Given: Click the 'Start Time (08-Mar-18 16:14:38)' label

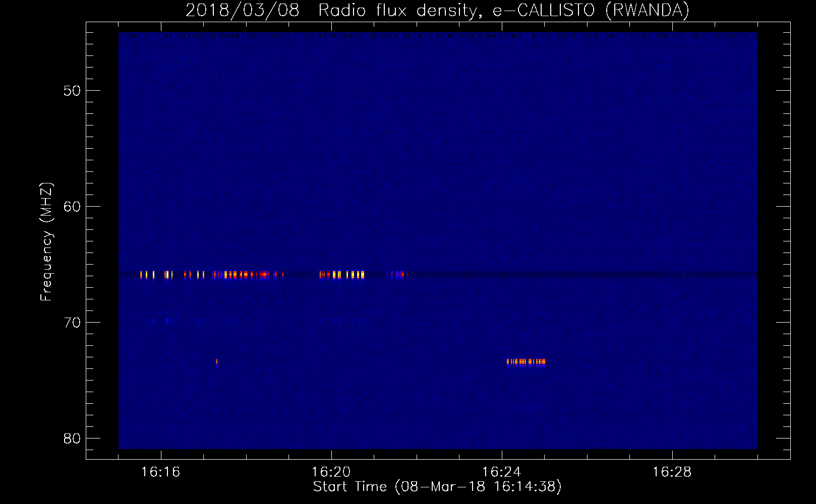Looking at the screenshot, I should pyautogui.click(x=437, y=487).
